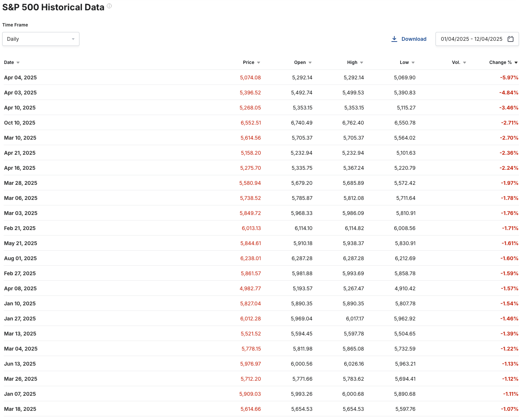Screen dimensions: 526x420
Task: Click the -1.54% change value
Action: 509,304
